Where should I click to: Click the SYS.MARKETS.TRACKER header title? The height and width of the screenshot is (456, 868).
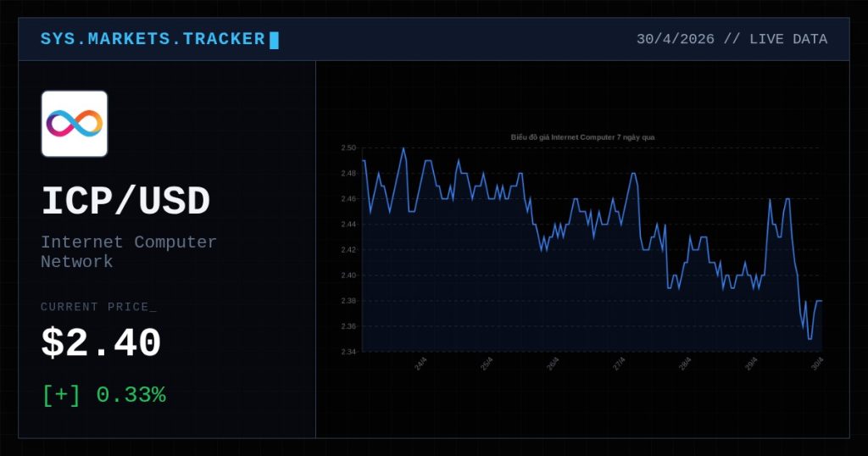[153, 39]
